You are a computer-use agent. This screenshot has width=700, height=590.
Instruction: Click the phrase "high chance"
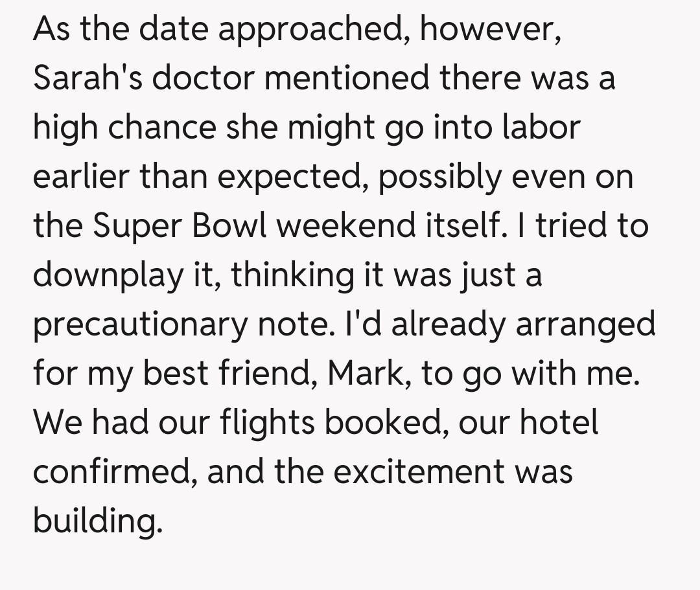(124, 128)
